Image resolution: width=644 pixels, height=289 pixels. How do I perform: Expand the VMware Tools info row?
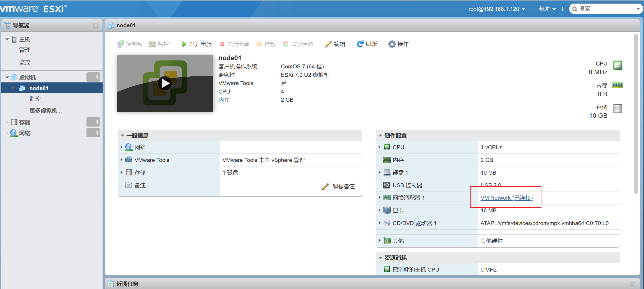pyautogui.click(x=121, y=160)
